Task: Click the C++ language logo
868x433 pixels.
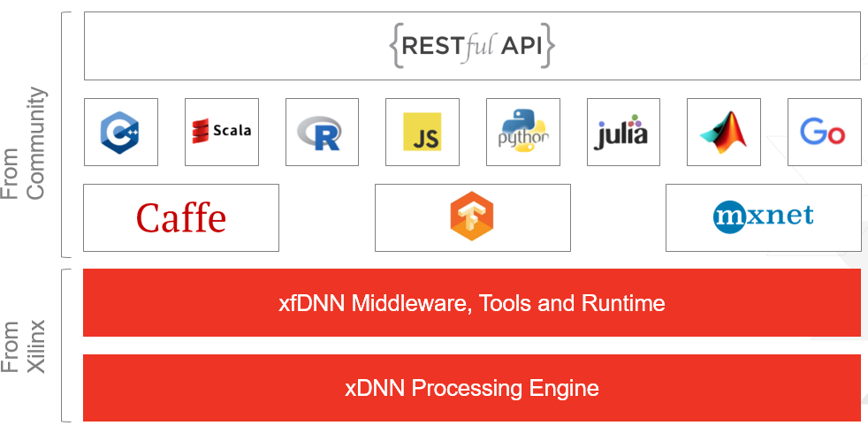Action: tap(120, 133)
